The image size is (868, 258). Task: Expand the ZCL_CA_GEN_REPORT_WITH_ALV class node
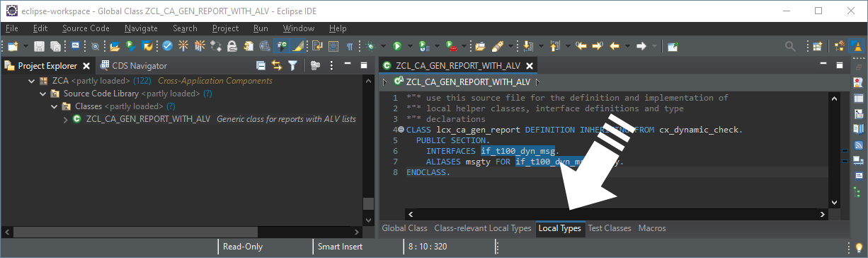click(x=65, y=119)
